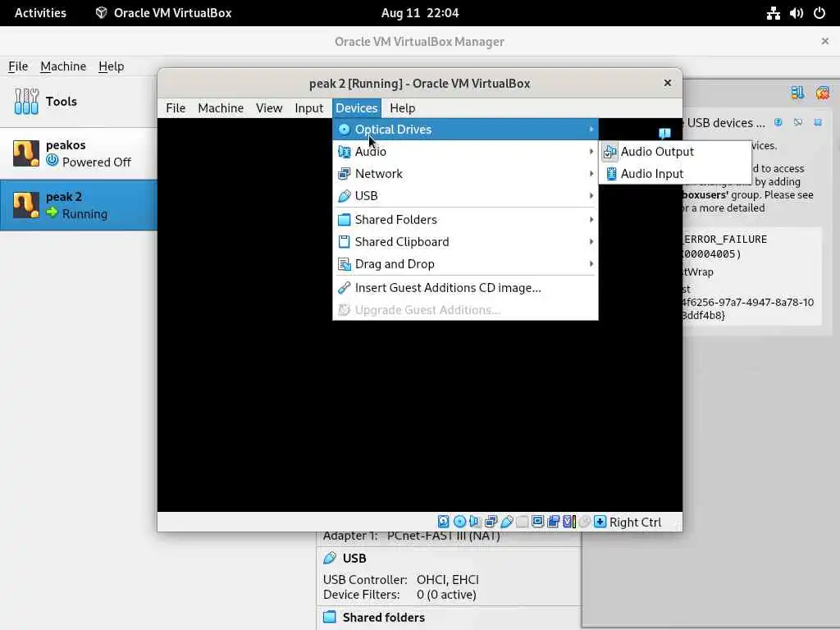Click the Oracle VM VirtualBox app menu
This screenshot has height=630, width=840.
[163, 13]
